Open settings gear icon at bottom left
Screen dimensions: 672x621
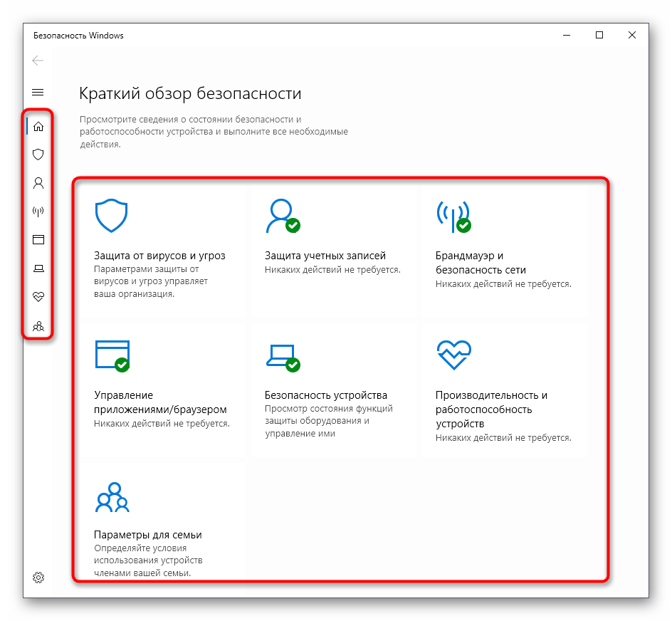(x=38, y=578)
